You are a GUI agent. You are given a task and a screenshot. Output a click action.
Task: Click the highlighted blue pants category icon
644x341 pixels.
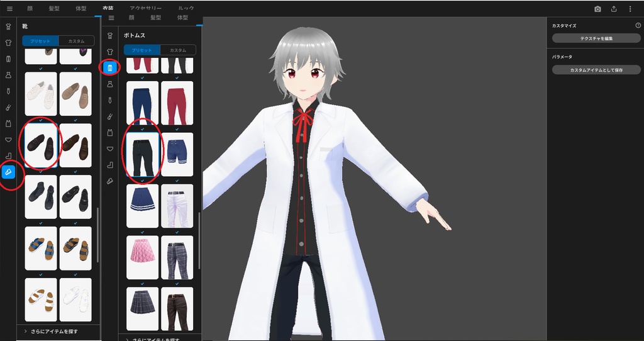coord(109,68)
